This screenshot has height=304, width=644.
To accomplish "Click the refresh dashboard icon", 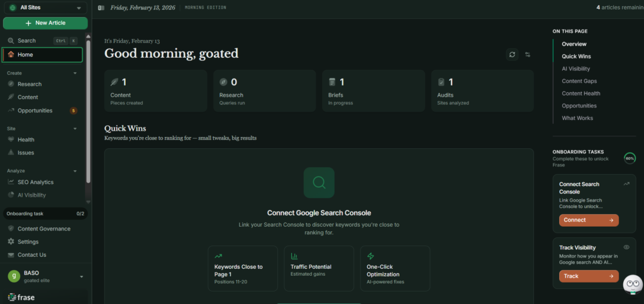I will pyautogui.click(x=513, y=55).
